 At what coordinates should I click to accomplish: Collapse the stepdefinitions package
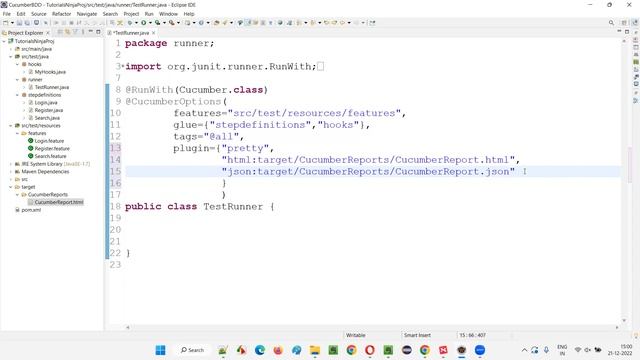click(18, 95)
